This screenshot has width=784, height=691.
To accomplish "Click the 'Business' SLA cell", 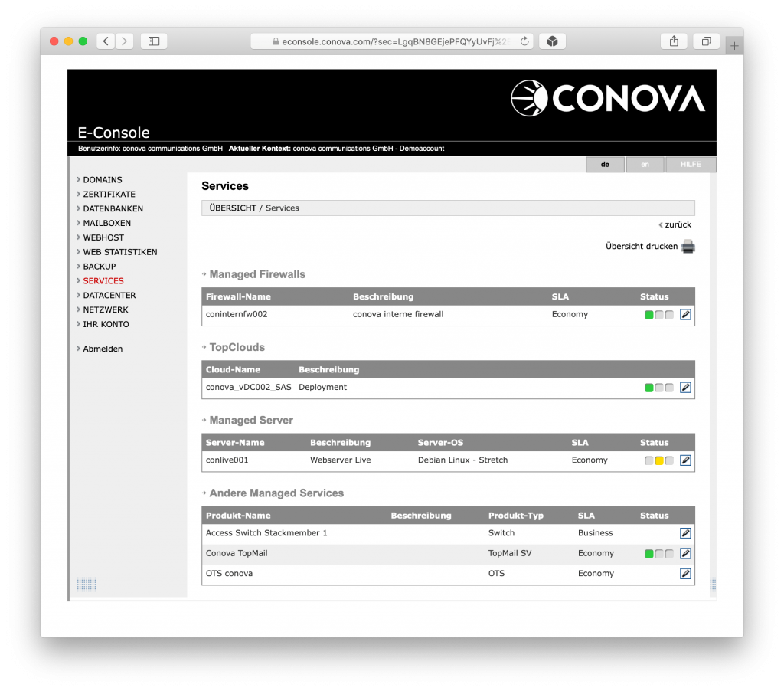I will coord(595,533).
